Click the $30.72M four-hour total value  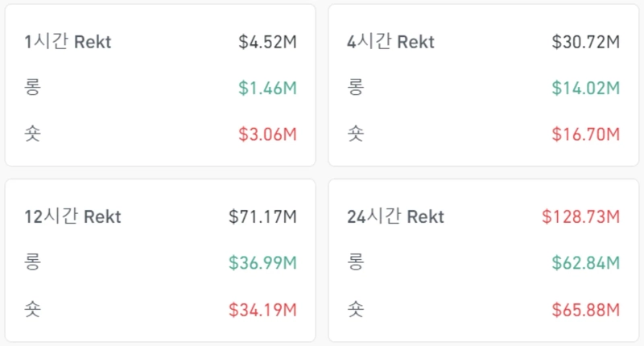(x=585, y=43)
